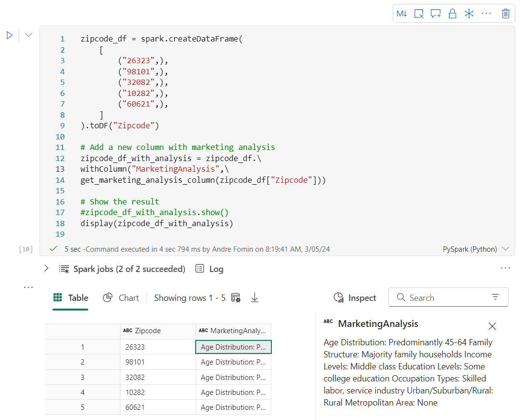This screenshot has height=420, width=520.
Task: Lock the current code cell
Action: (452, 14)
